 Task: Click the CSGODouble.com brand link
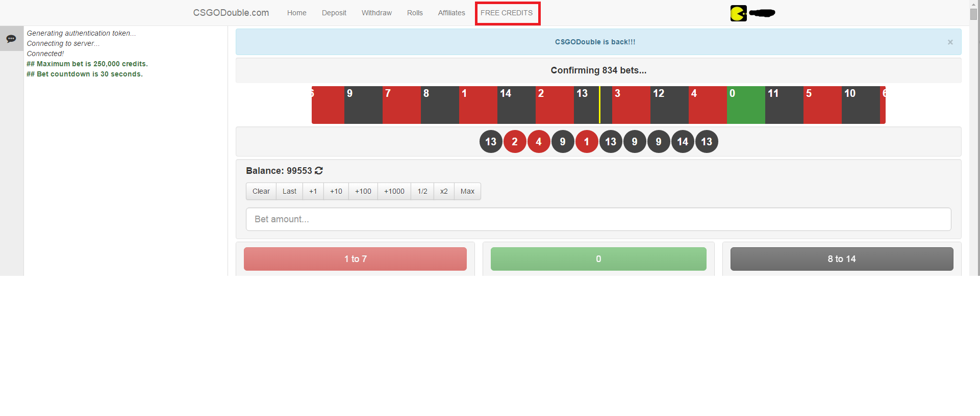(231, 13)
